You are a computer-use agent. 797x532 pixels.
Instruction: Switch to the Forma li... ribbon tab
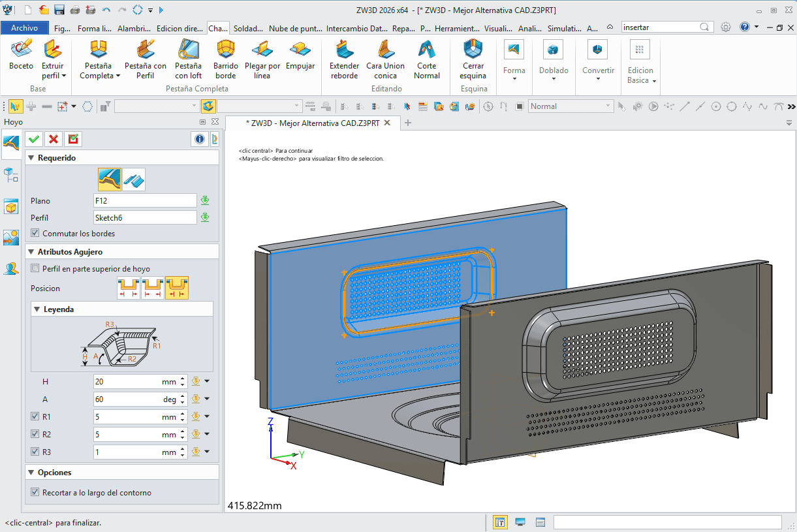[x=94, y=28]
